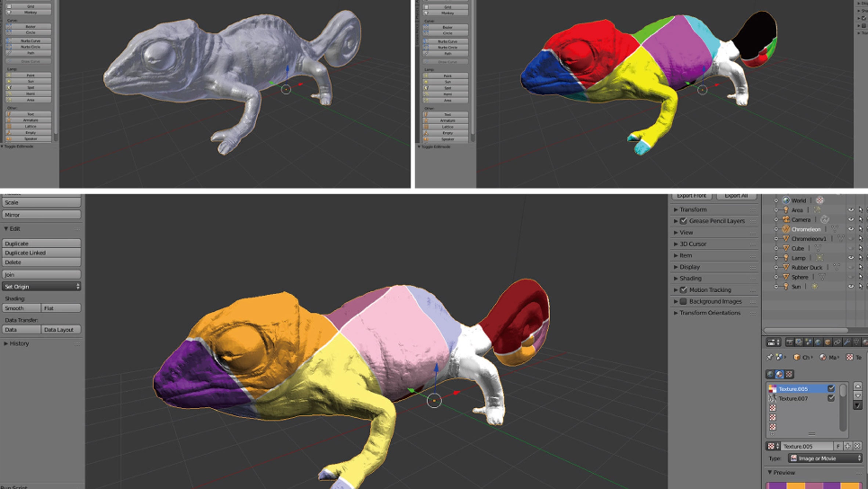Open the Object properties cube tab

(828, 342)
